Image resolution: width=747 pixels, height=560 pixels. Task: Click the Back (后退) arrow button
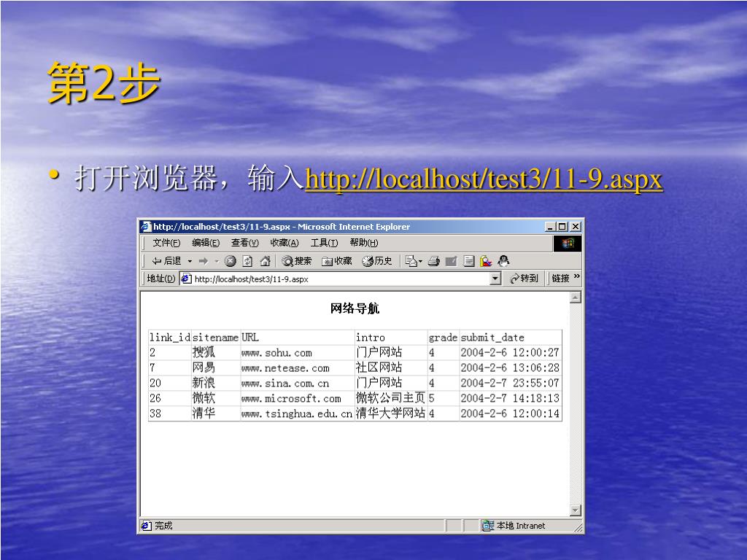coord(166,261)
